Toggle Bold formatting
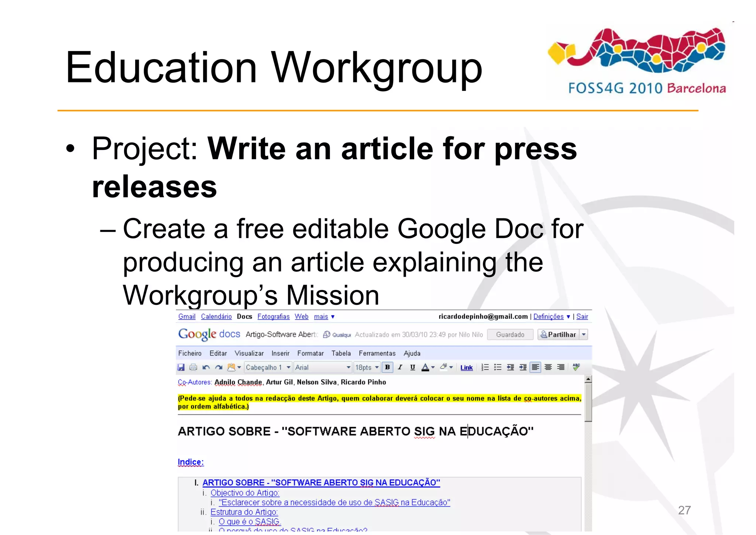 coord(387,367)
